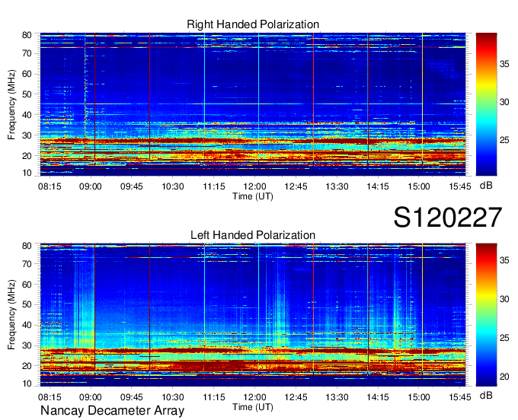Click the Right Handed Polarization title
The image size is (518, 420).
click(x=253, y=24)
